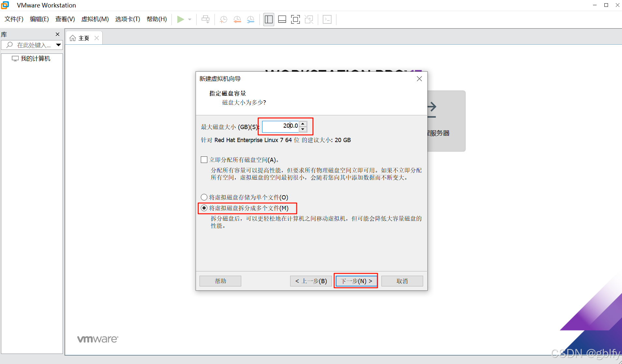Open the 选项卡(T) menu
Viewport: 622px width, 364px height.
(x=127, y=19)
